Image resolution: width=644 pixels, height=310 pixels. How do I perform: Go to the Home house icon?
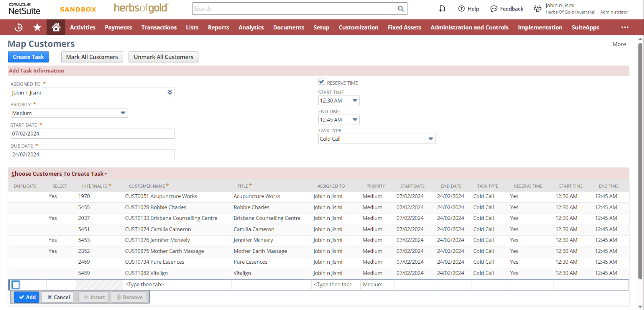56,27
